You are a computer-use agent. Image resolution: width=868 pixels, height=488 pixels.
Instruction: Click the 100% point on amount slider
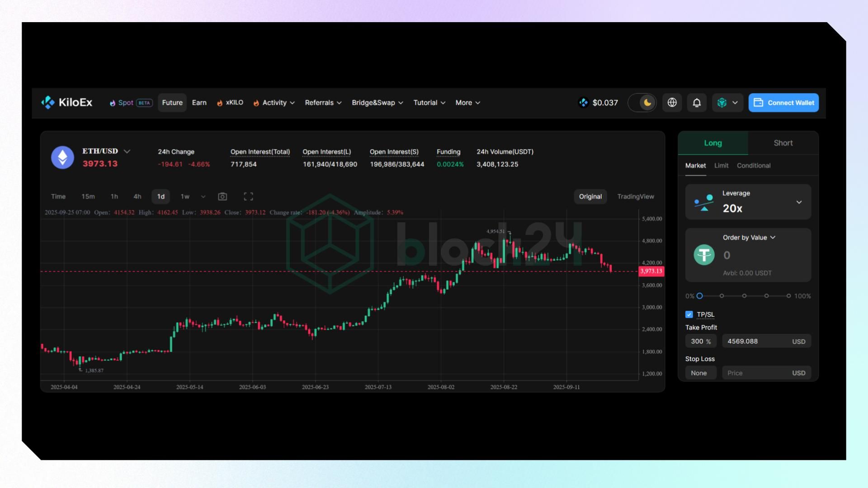(x=788, y=296)
